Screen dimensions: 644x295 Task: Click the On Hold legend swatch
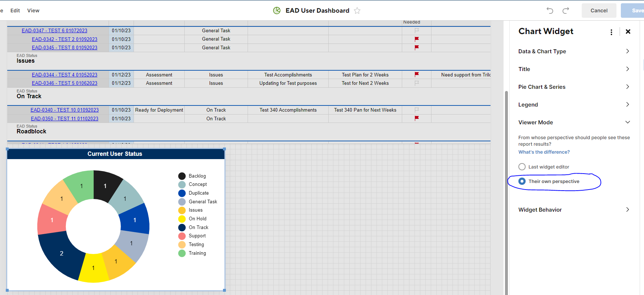pos(182,219)
